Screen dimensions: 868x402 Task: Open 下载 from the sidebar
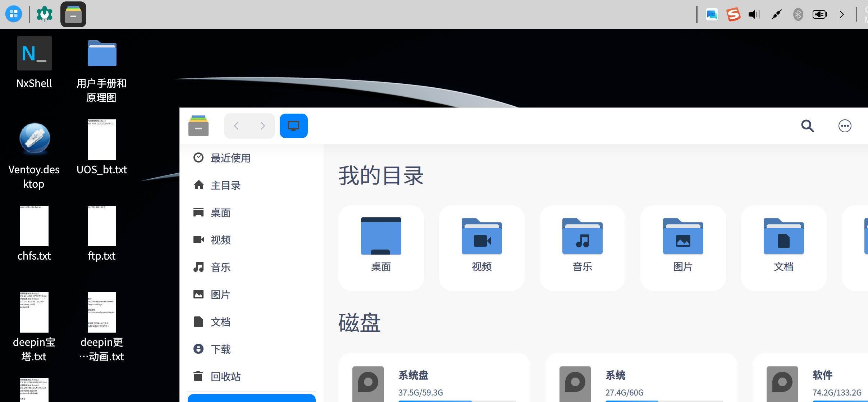pos(220,349)
